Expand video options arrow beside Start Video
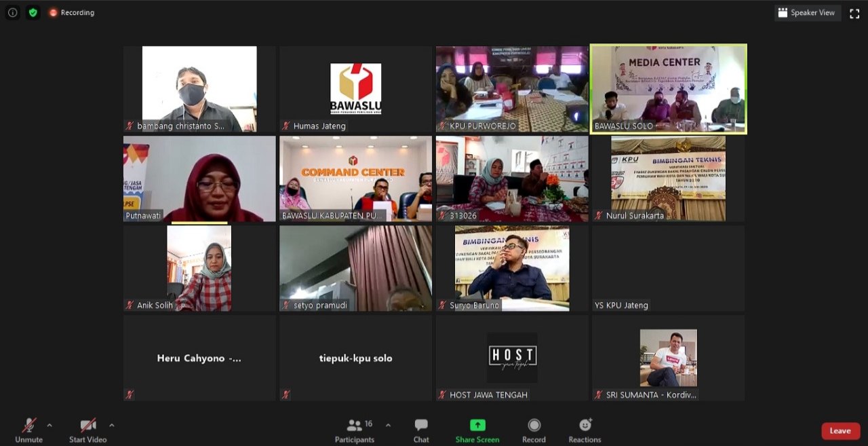868x446 pixels. tap(112, 426)
